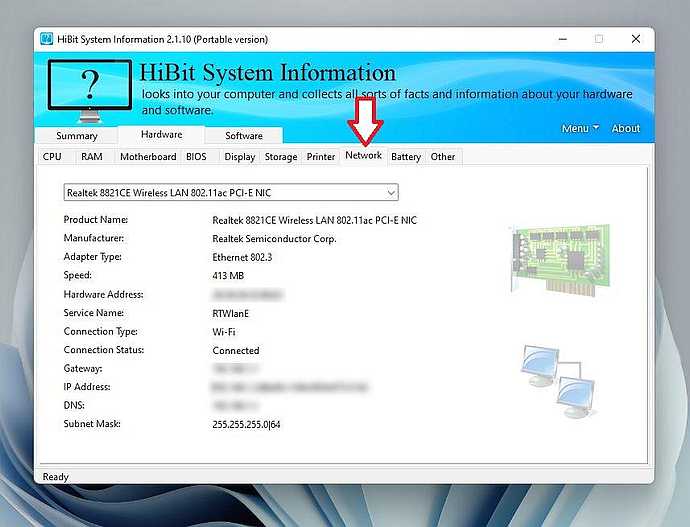
Task: Open the Battery sub-tab
Action: (406, 157)
